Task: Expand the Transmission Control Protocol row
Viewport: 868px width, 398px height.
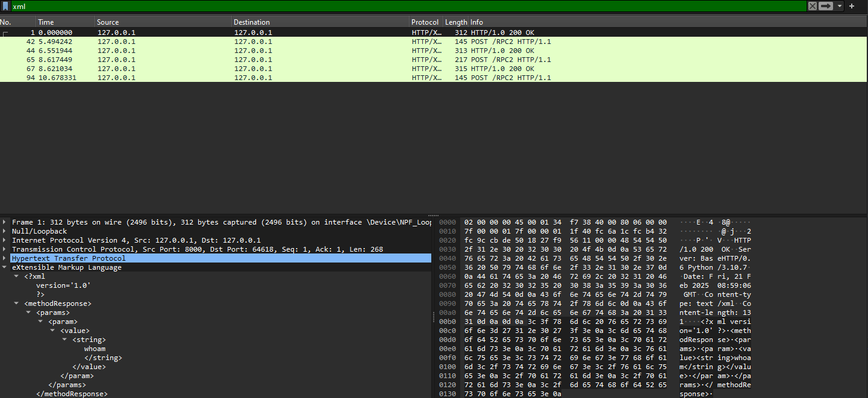Action: coord(5,249)
